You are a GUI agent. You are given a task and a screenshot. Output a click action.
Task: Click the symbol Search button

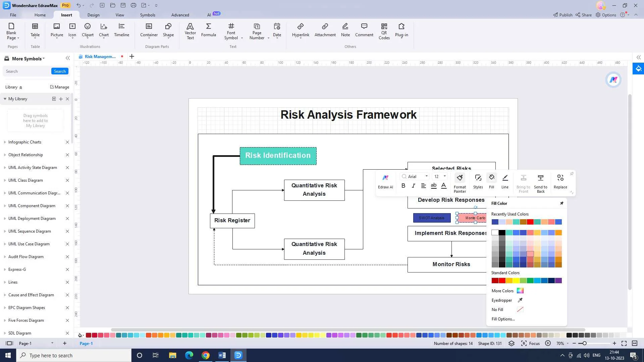60,71
